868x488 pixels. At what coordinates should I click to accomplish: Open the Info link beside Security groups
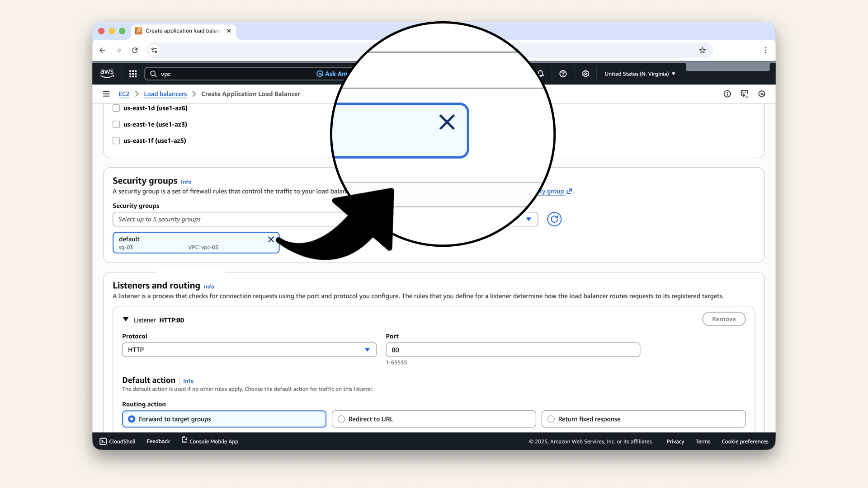(186, 182)
